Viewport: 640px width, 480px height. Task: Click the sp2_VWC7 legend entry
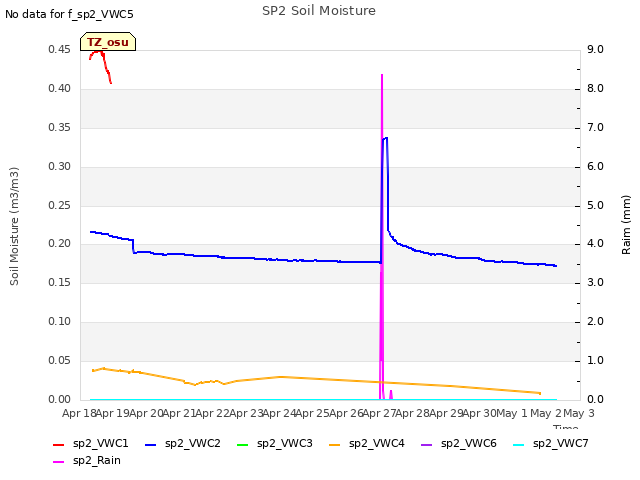tap(551, 443)
